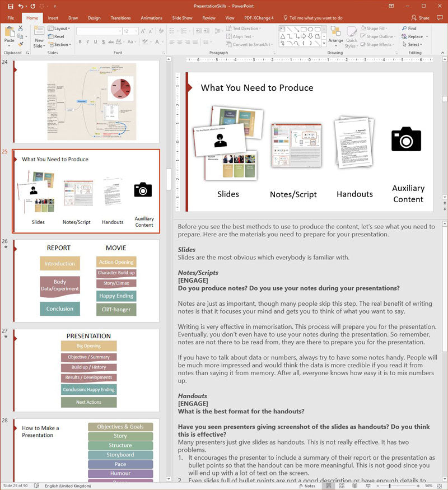Insert a Text Box from shapes gallery
This screenshot has height=490, width=448.
point(282,29)
